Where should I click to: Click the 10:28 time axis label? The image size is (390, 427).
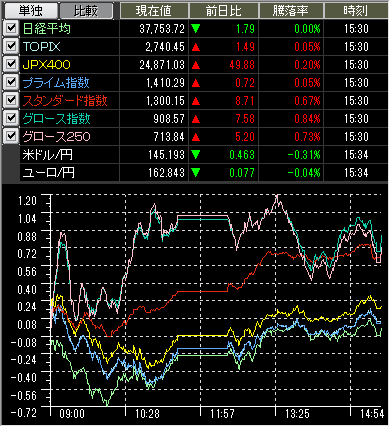coord(147,414)
